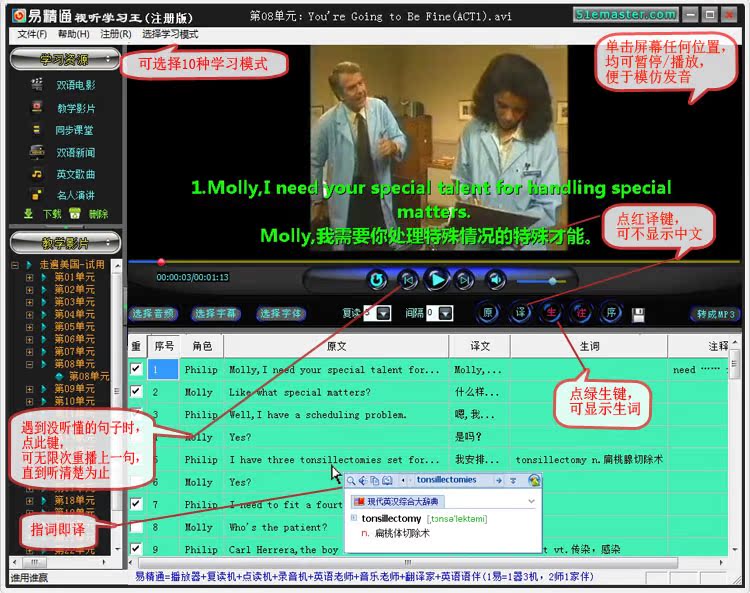Click the 转成MP3 button

[x=715, y=314]
